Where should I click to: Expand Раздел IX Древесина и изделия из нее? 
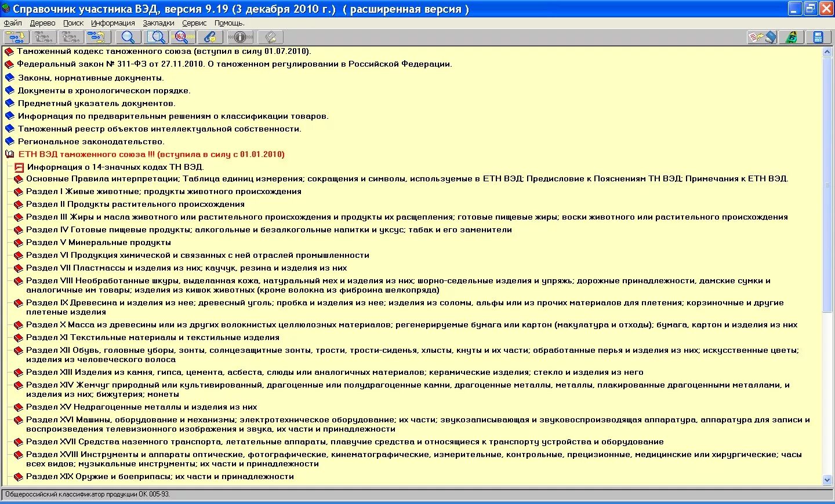[x=405, y=308]
